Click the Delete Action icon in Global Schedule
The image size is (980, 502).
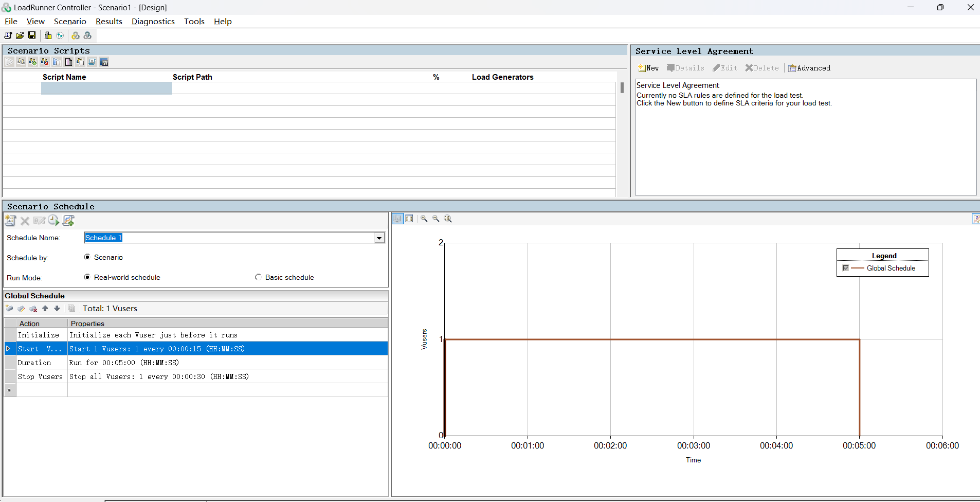[33, 309]
